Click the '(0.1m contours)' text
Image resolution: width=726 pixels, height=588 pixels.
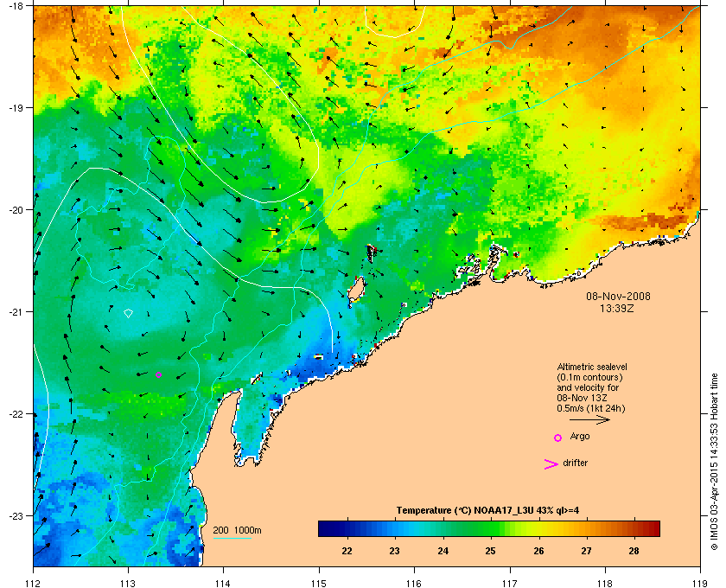[589, 377]
